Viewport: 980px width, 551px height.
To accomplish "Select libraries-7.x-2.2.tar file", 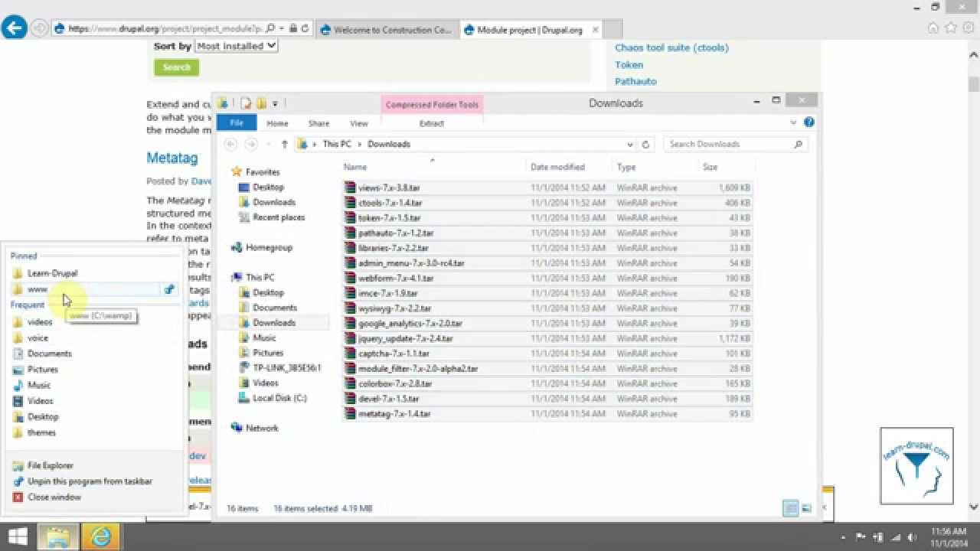I will coord(547,248).
